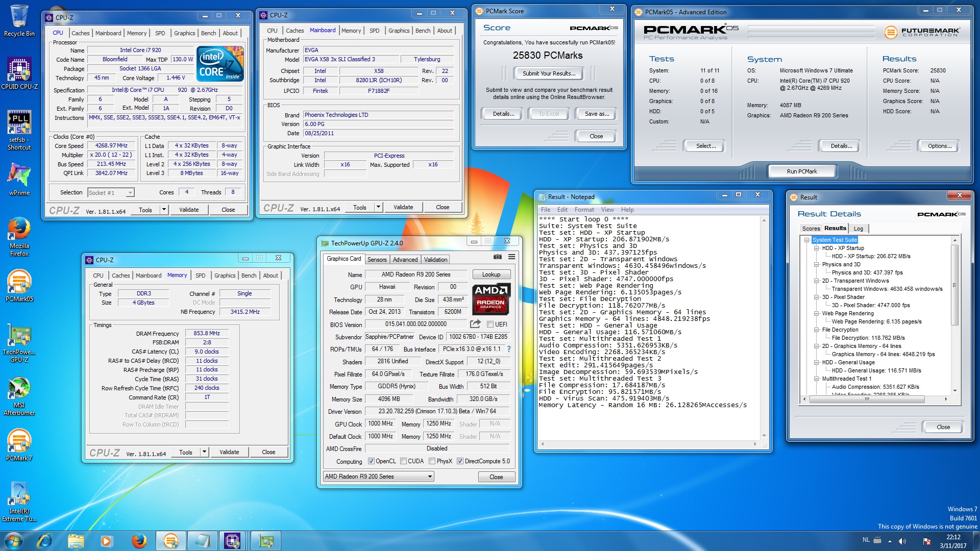Click the Firefox taskbar icon

pos(139,541)
